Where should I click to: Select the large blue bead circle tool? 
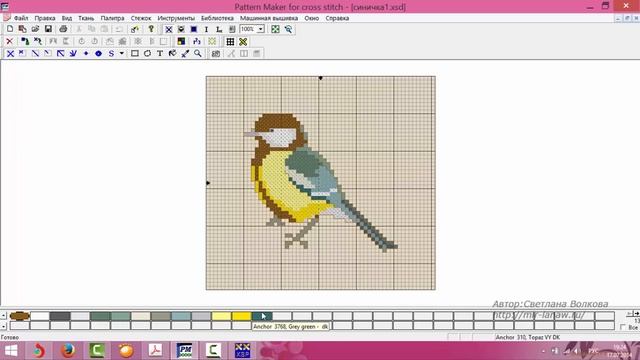point(98,53)
